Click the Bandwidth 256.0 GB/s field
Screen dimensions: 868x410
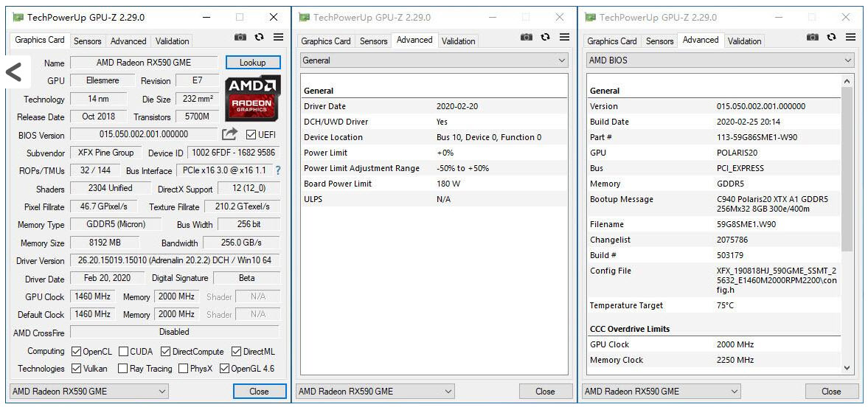(241, 243)
